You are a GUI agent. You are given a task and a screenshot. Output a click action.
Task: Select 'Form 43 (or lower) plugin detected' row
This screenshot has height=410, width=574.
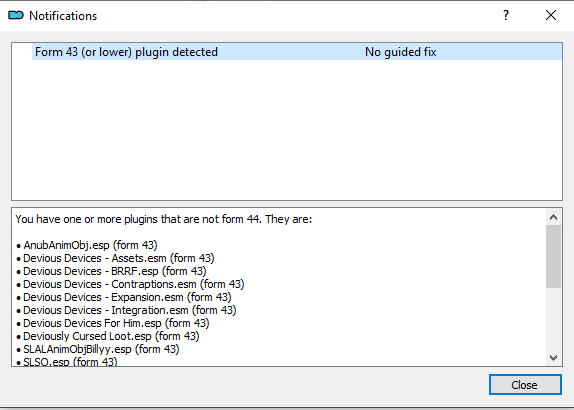pyautogui.click(x=297, y=52)
